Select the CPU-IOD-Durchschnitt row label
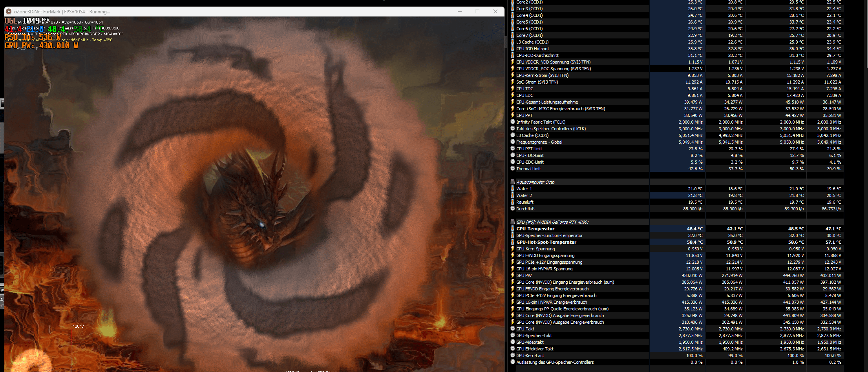Viewport: 868px width, 372px height. tap(537, 55)
